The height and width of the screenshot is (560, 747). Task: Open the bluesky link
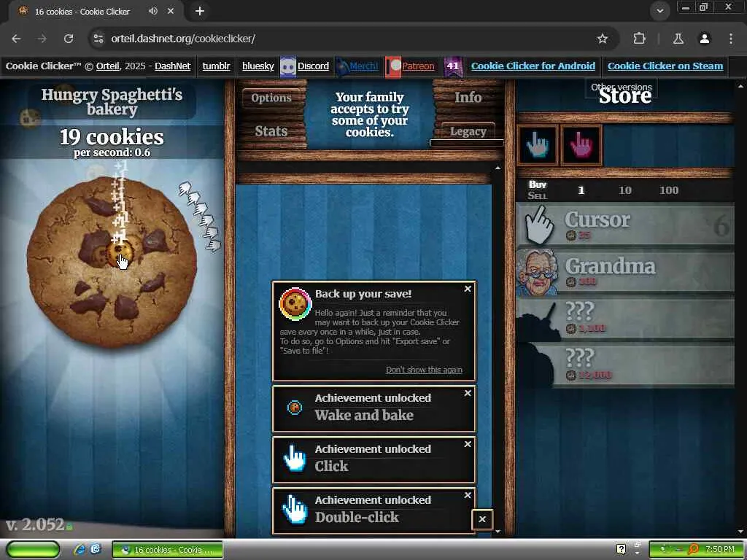pos(258,66)
